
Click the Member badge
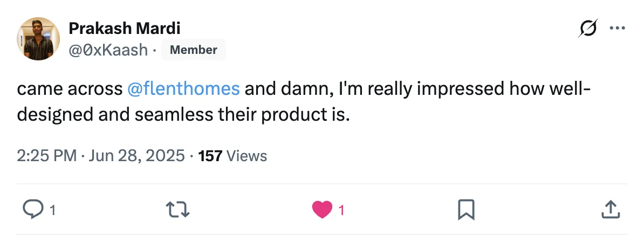(193, 50)
